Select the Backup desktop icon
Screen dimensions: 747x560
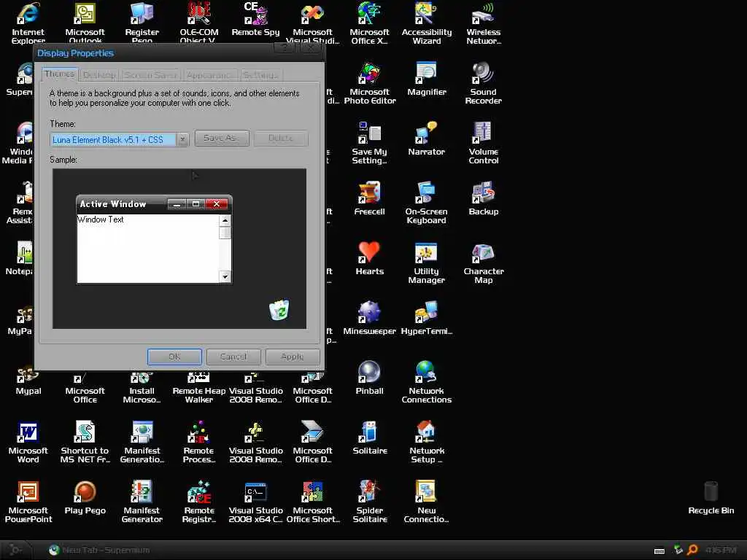[484, 198]
